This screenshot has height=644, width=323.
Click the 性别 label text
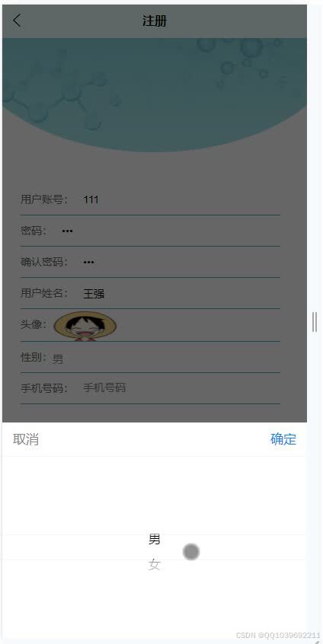pyautogui.click(x=34, y=357)
